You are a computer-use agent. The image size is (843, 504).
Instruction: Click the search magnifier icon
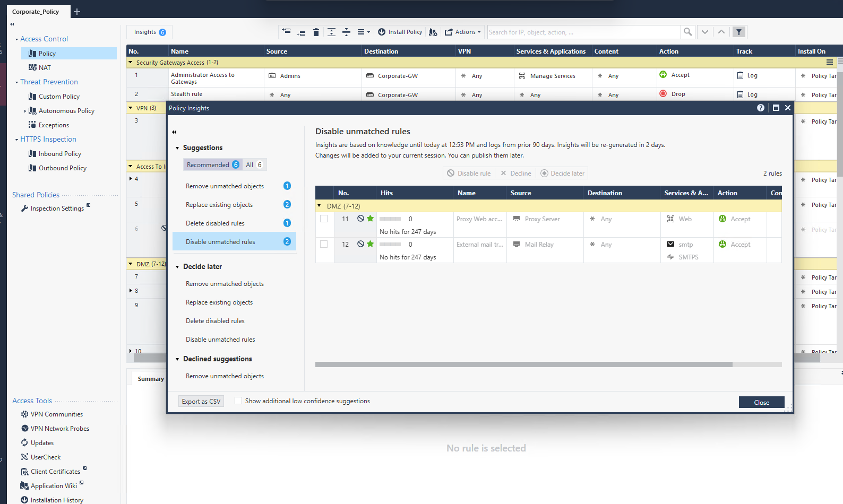pyautogui.click(x=687, y=32)
